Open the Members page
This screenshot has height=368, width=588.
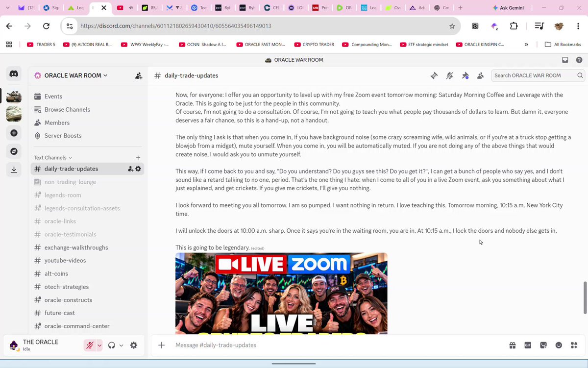pyautogui.click(x=88, y=123)
